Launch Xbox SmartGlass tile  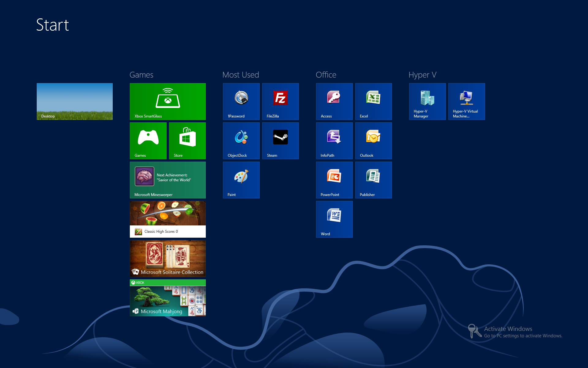pos(168,102)
